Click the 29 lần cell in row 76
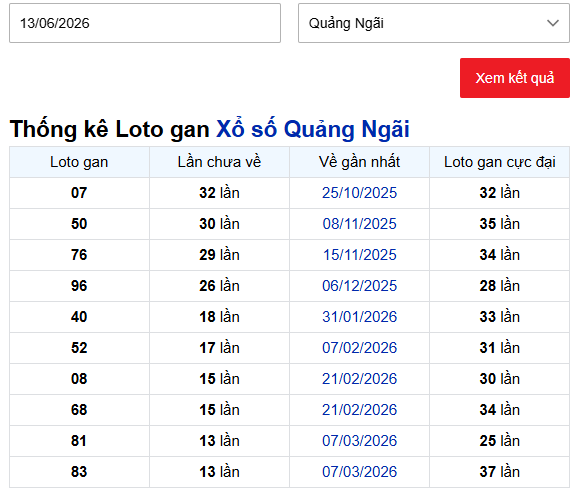Image resolution: width=577 pixels, height=495 pixels. (219, 255)
